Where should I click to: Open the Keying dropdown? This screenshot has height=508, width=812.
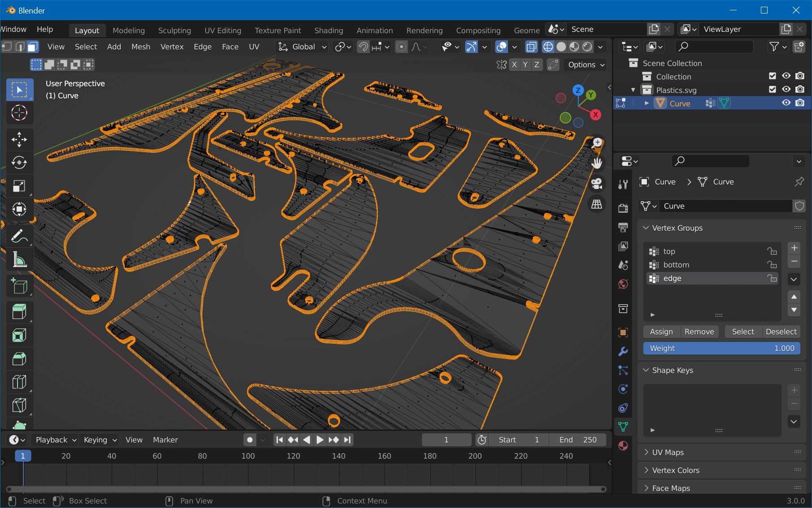tap(100, 440)
